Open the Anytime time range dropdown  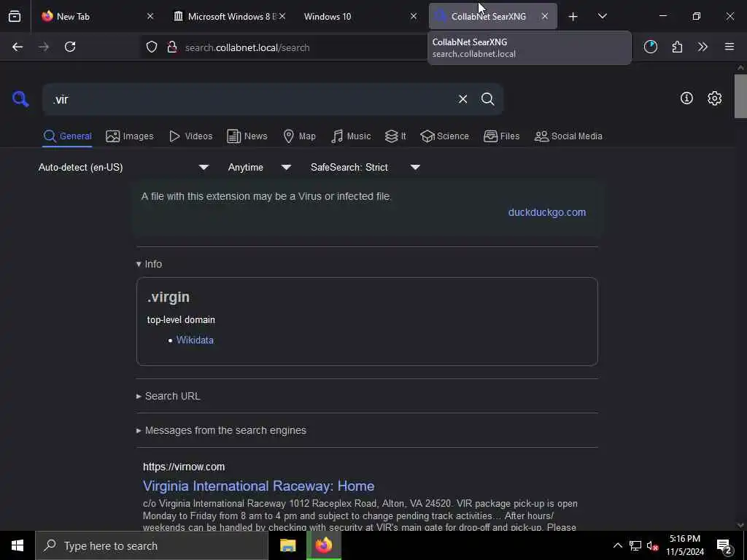point(259,167)
